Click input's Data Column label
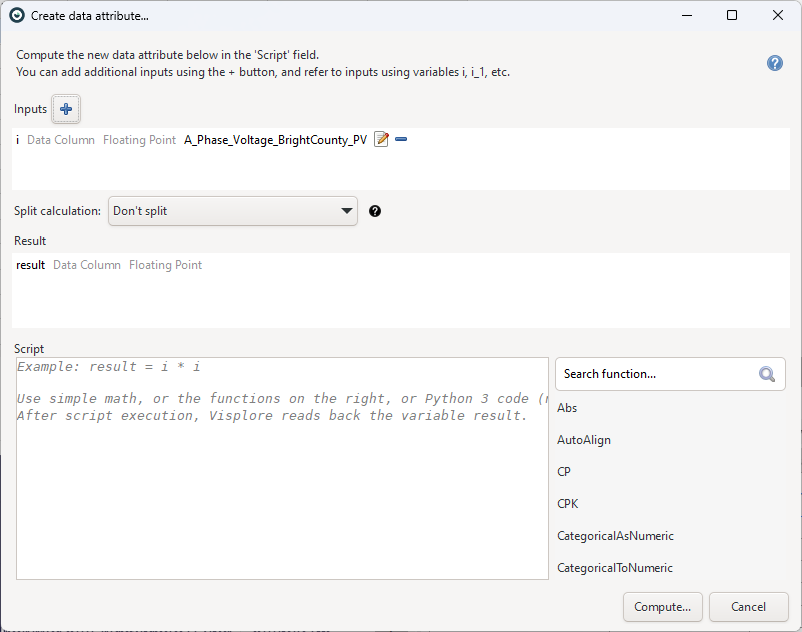 [x=61, y=140]
